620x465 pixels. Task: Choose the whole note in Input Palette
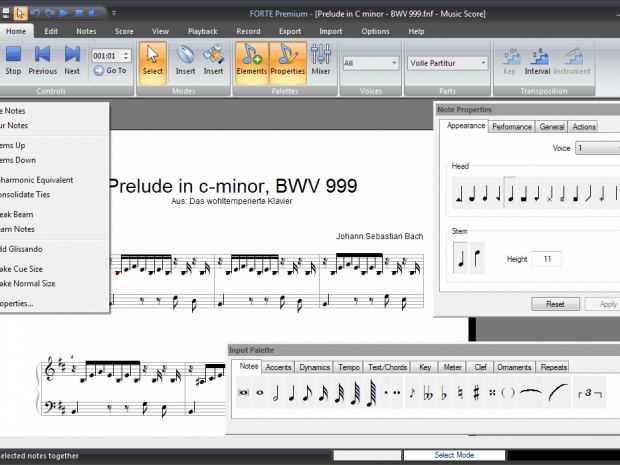tap(261, 394)
